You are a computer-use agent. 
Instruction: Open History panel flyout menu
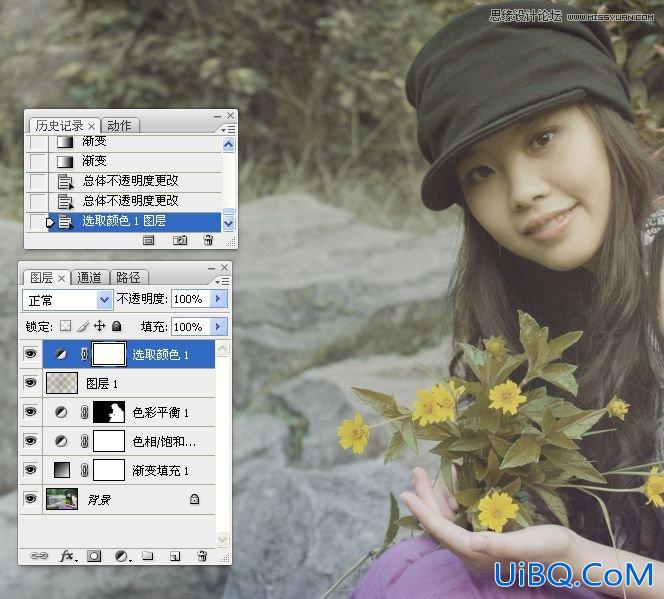pos(228,130)
